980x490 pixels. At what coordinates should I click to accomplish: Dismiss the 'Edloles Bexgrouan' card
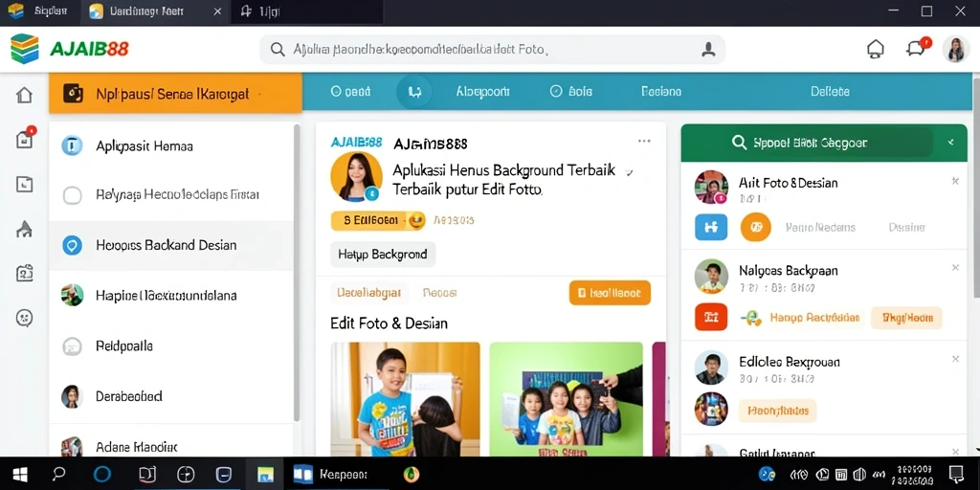pyautogui.click(x=955, y=359)
